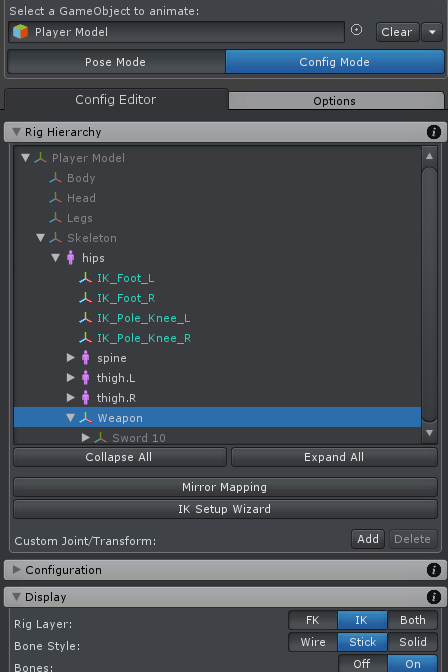The image size is (448, 672).
Task: Set Bone Style to Wire
Action: [313, 642]
